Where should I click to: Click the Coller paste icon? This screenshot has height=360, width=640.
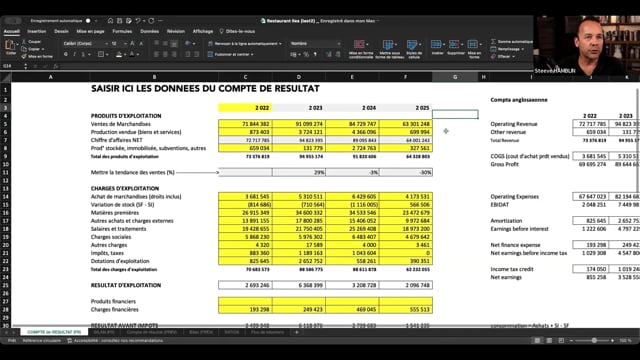pyautogui.click(x=11, y=46)
